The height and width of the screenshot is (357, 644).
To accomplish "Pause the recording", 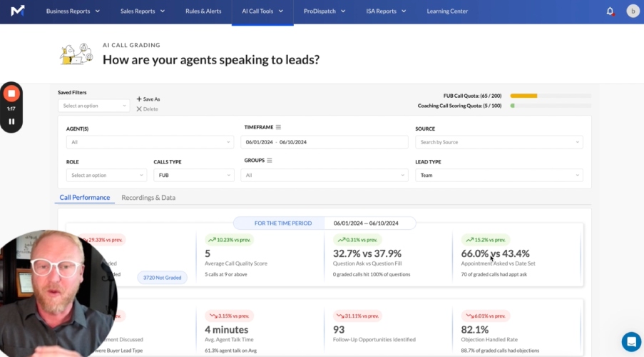I will click(11, 121).
